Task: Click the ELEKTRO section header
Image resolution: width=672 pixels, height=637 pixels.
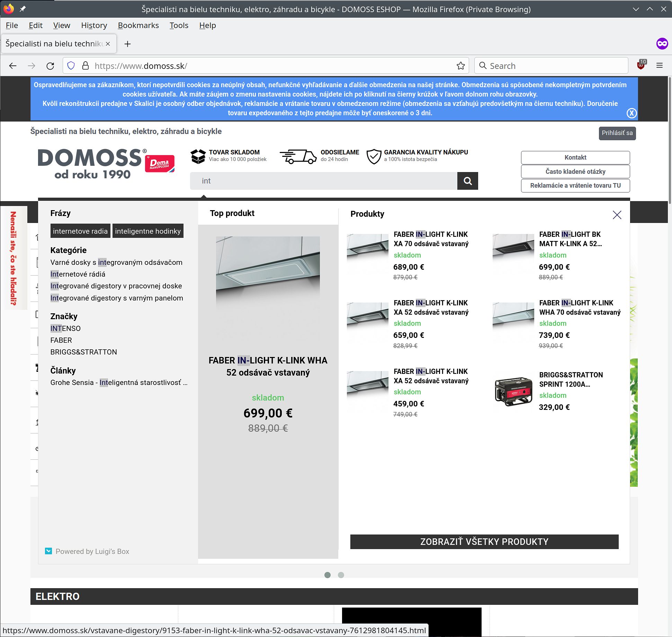Action: coord(334,596)
